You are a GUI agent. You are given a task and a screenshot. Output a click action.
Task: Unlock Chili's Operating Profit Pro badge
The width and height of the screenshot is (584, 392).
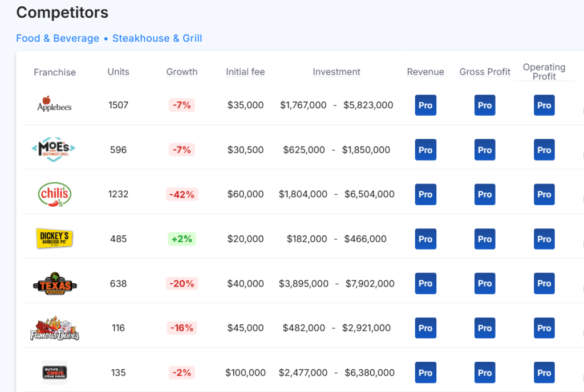pyautogui.click(x=544, y=194)
